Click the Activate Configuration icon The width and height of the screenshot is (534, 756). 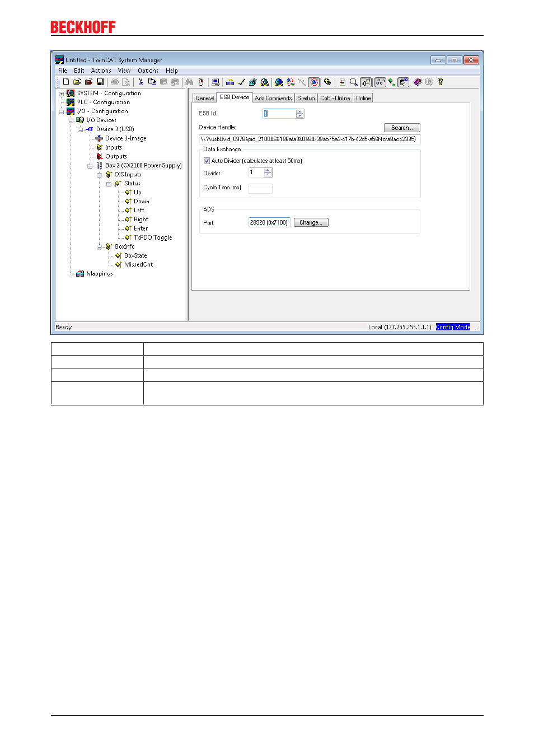253,82
